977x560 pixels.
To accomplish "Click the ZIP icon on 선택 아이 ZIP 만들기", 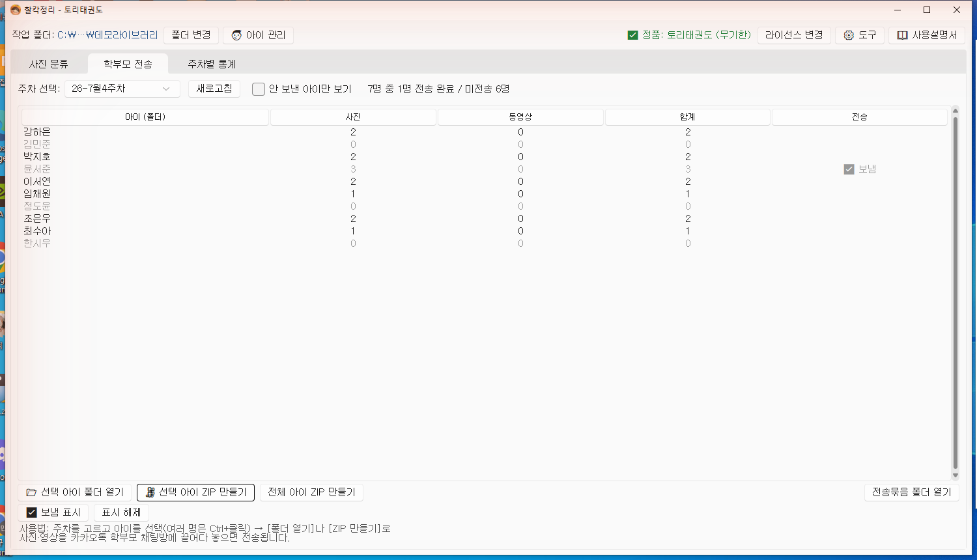I will pyautogui.click(x=150, y=492).
